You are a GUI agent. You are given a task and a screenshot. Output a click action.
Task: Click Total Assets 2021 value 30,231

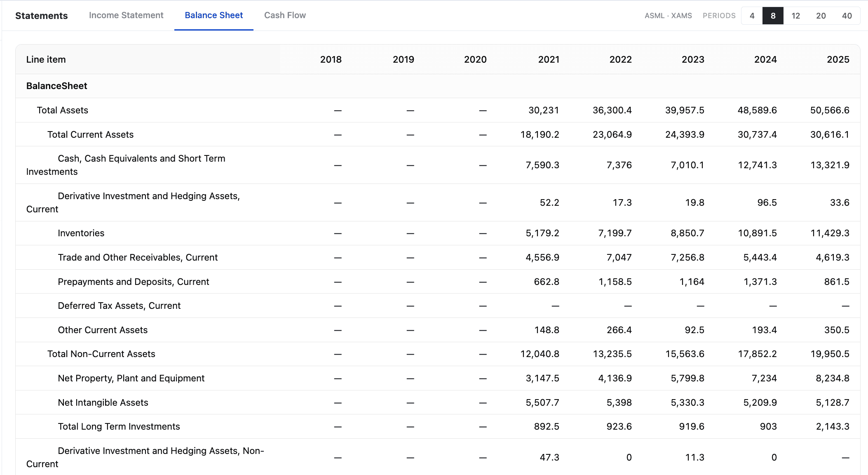[x=544, y=110]
